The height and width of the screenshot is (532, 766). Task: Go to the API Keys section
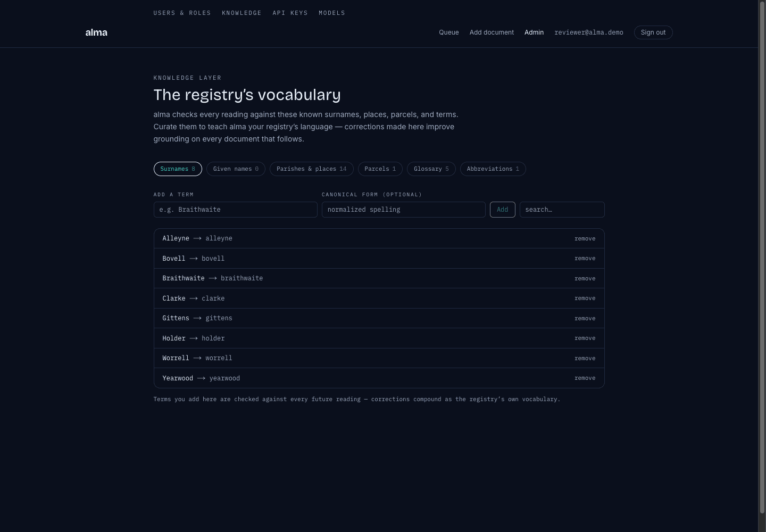290,13
